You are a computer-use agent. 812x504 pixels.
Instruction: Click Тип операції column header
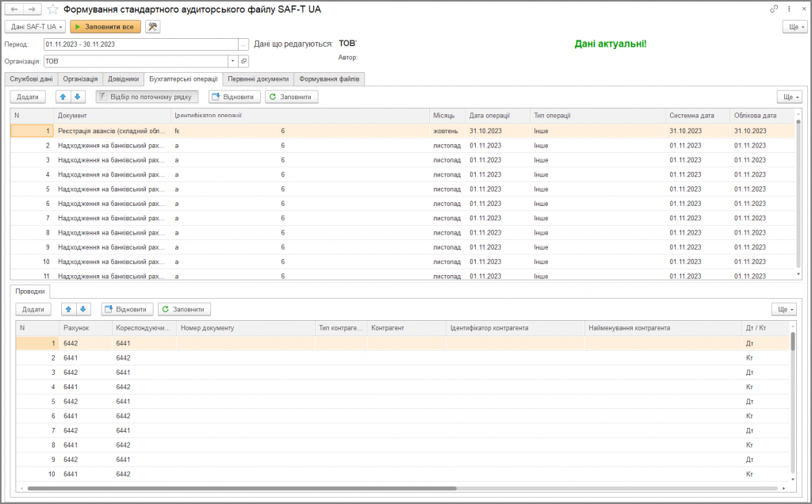click(x=598, y=116)
